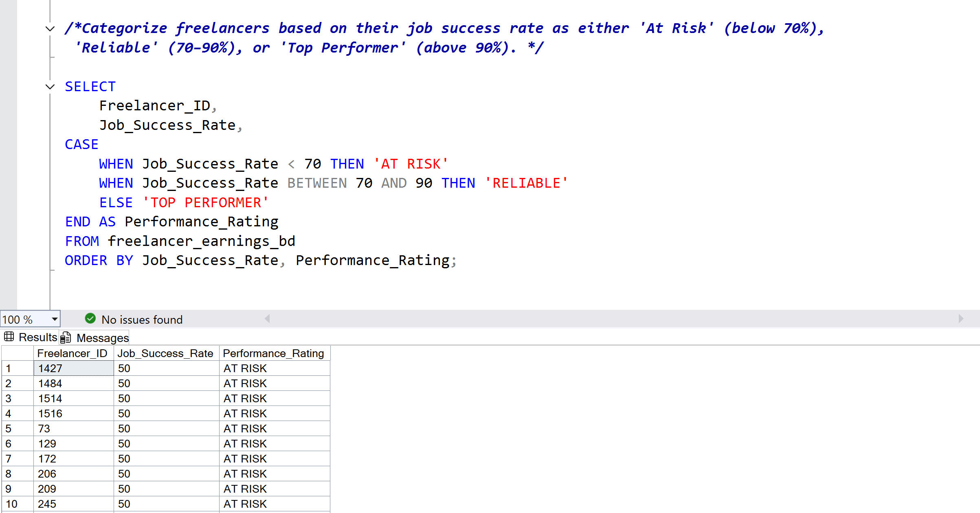Click the Performance_Rating column header

coord(273,353)
